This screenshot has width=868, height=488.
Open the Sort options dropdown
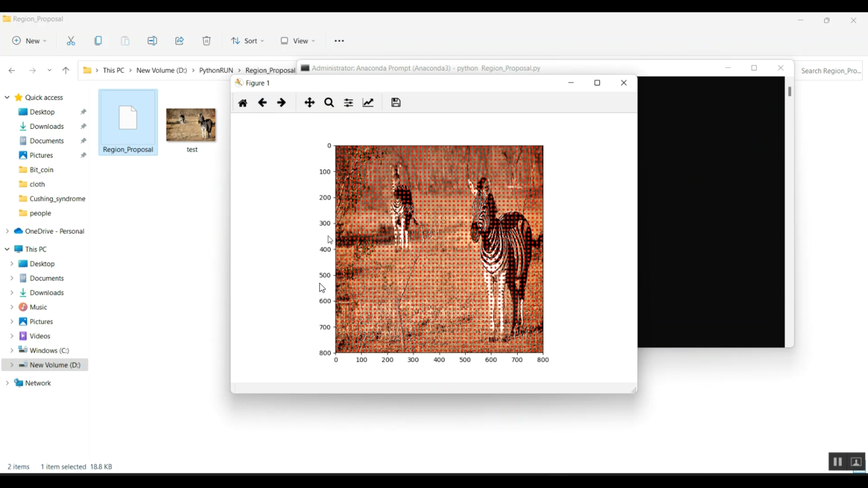coord(247,40)
